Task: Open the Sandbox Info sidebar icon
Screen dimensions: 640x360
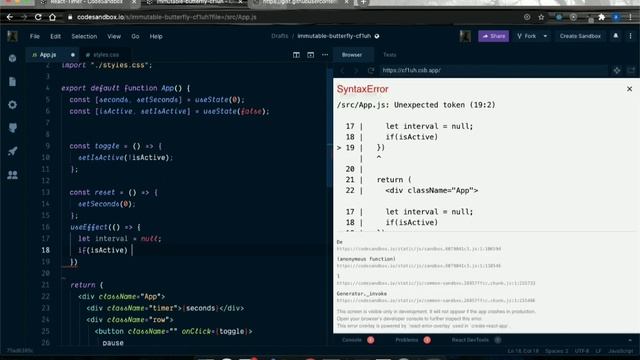Action: [12, 58]
